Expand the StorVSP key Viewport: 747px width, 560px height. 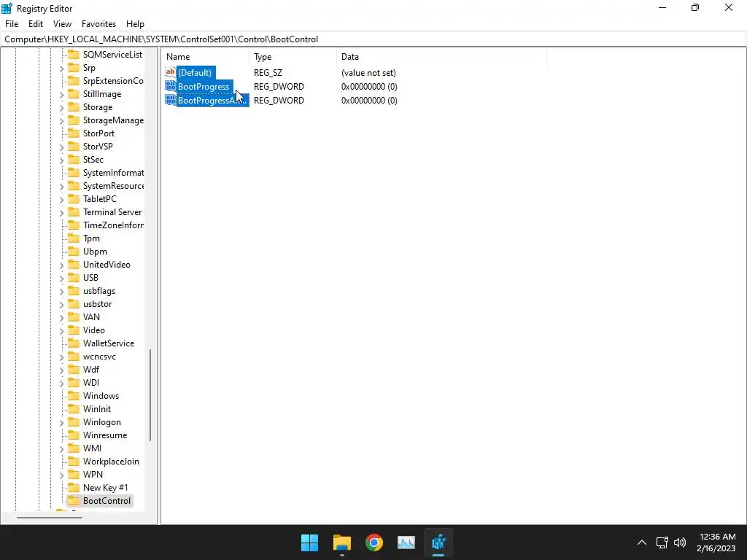point(61,147)
